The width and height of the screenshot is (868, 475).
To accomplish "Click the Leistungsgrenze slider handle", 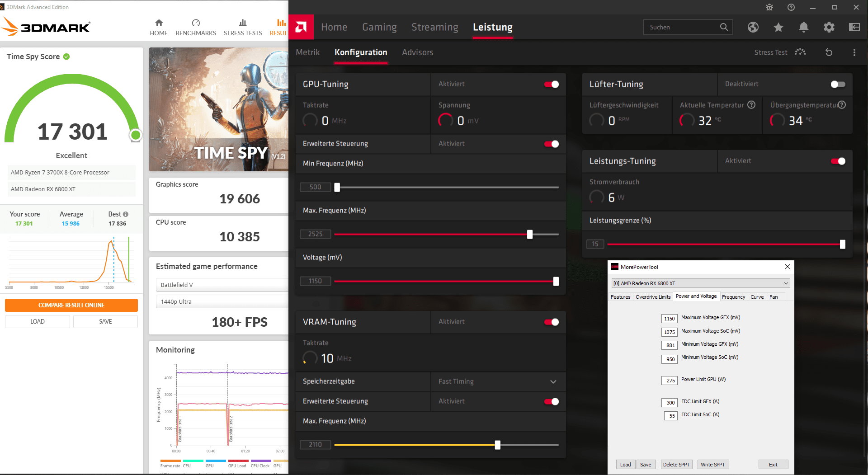I will (843, 245).
